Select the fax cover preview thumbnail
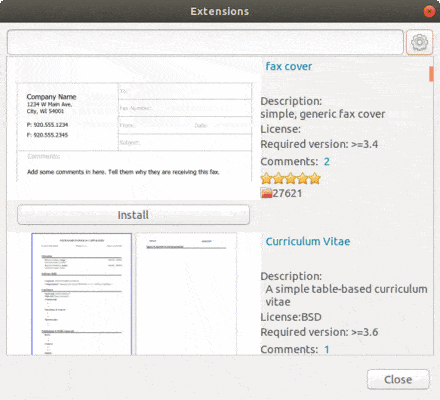 pyautogui.click(x=134, y=132)
